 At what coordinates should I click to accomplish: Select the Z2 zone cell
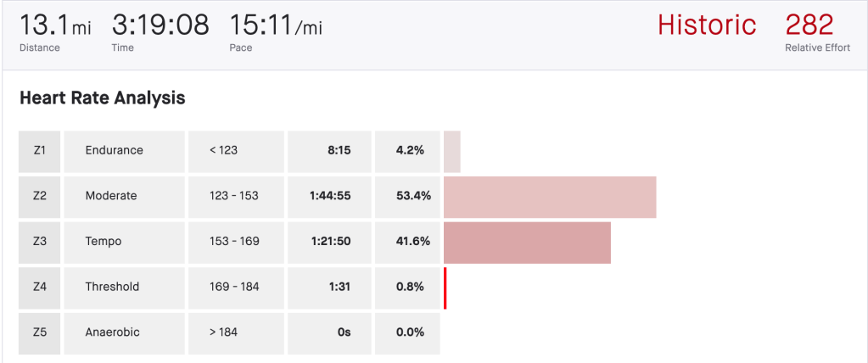pos(40,196)
